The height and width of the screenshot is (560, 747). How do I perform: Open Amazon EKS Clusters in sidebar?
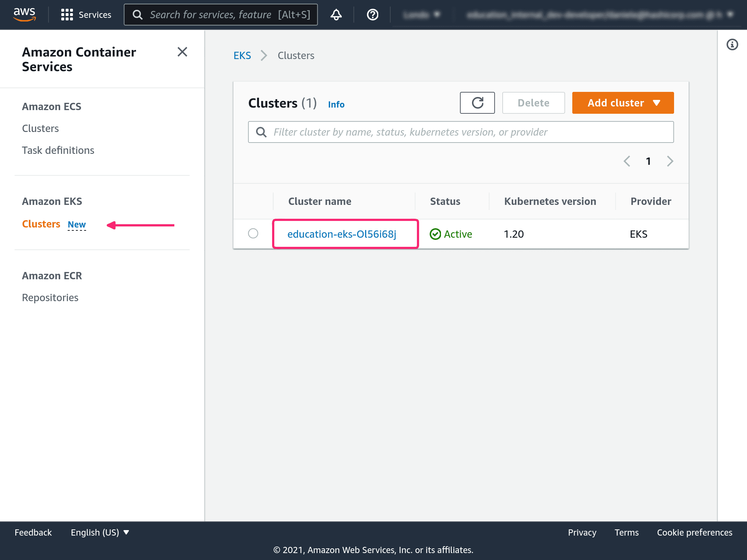tap(41, 224)
